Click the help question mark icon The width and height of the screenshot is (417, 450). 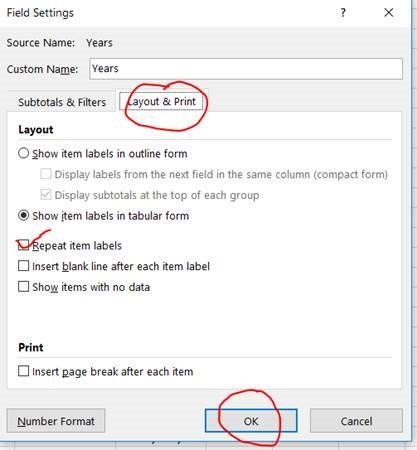pyautogui.click(x=343, y=13)
